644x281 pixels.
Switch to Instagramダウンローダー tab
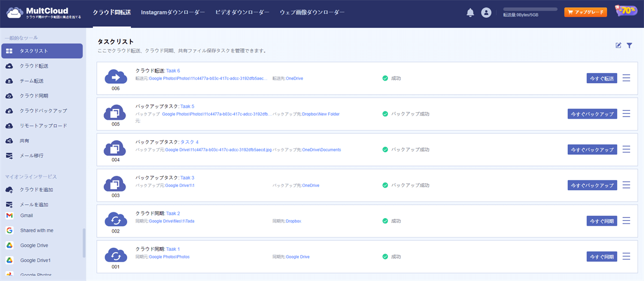click(173, 12)
